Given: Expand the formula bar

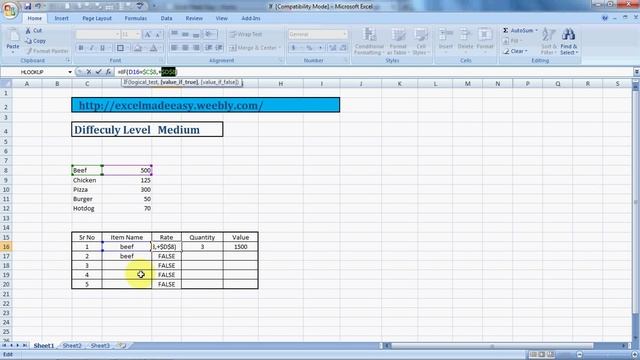Looking at the screenshot, I should click(x=636, y=72).
